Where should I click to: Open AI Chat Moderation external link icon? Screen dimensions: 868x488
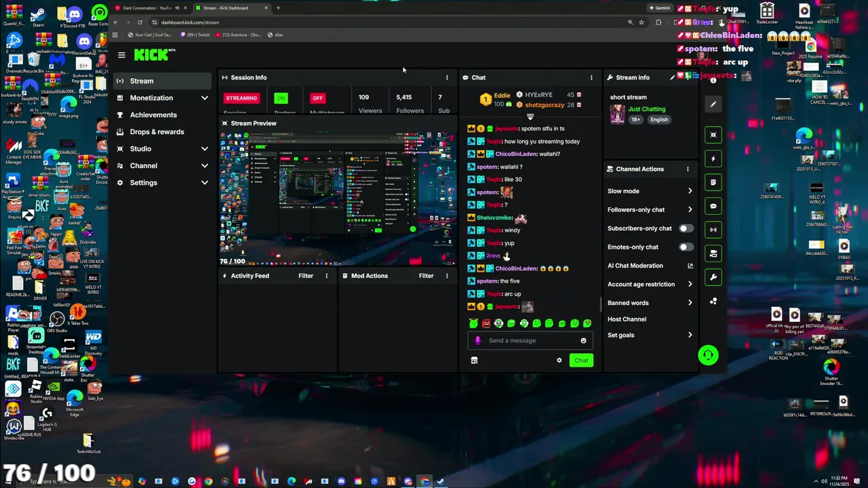[690, 266]
